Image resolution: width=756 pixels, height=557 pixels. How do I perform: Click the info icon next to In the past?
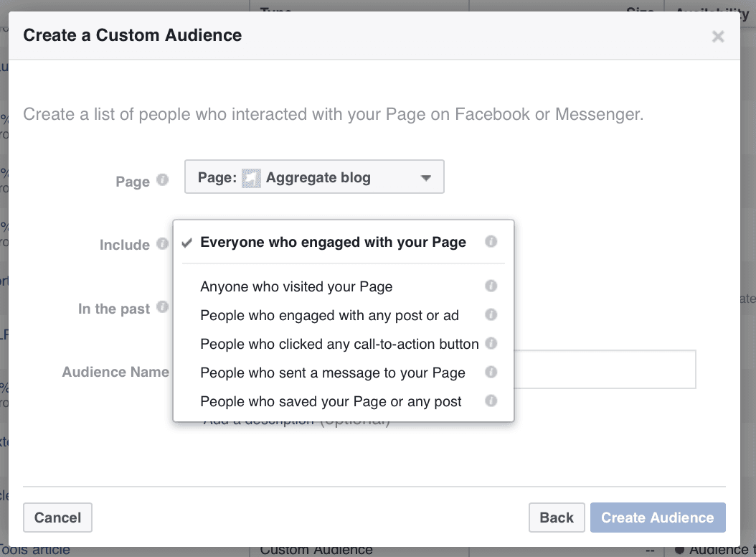pos(163,307)
